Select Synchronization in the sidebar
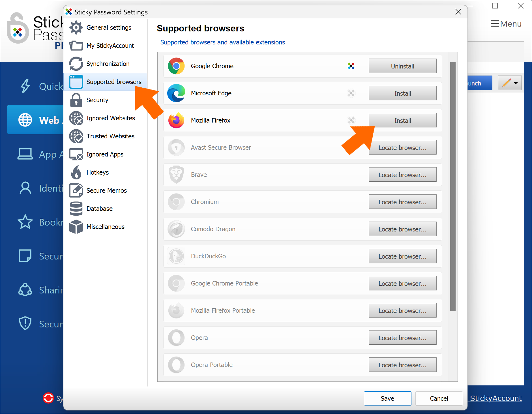Image resolution: width=532 pixels, height=414 pixels. click(105, 64)
